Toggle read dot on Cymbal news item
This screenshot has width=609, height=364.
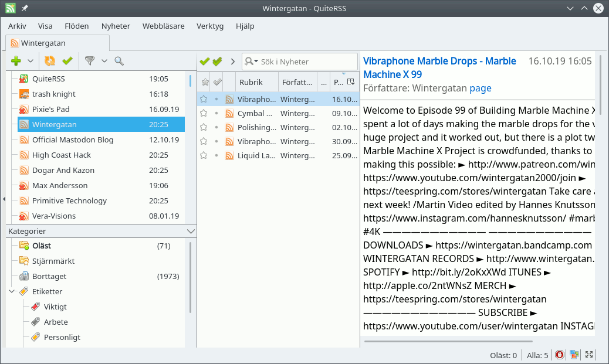(216, 113)
